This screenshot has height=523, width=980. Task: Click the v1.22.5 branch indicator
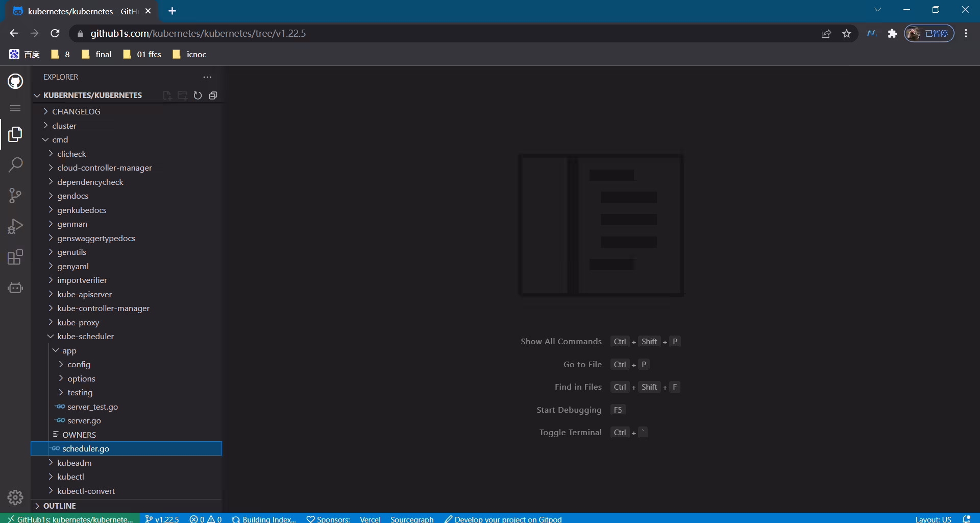click(x=162, y=519)
